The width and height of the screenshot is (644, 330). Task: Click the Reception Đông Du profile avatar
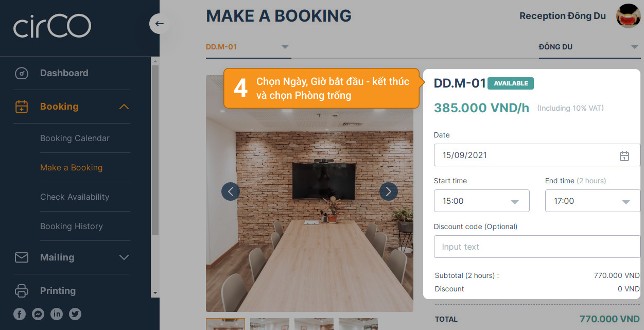(x=628, y=15)
